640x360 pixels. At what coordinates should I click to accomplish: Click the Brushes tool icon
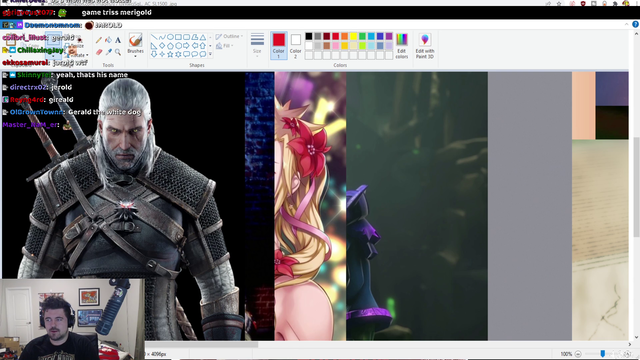(x=135, y=40)
